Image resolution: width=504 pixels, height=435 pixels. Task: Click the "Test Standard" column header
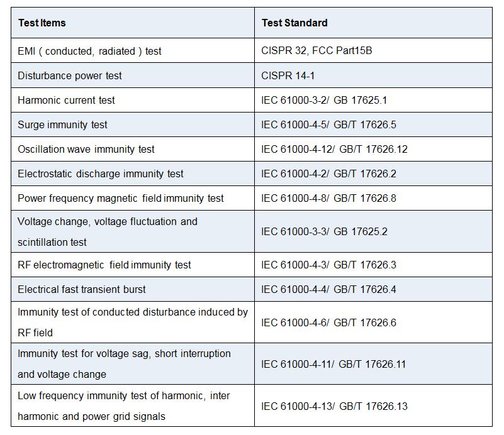[294, 23]
